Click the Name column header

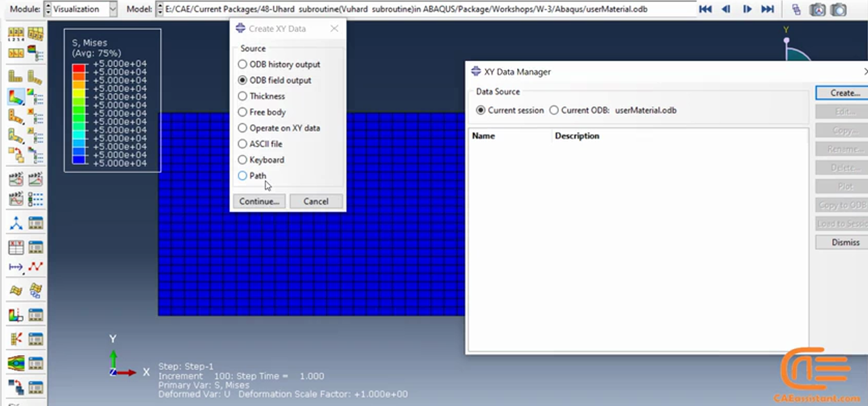pyautogui.click(x=484, y=136)
